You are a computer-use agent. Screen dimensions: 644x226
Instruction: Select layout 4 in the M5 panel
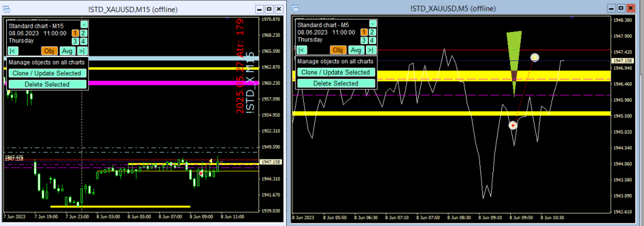tap(372, 40)
